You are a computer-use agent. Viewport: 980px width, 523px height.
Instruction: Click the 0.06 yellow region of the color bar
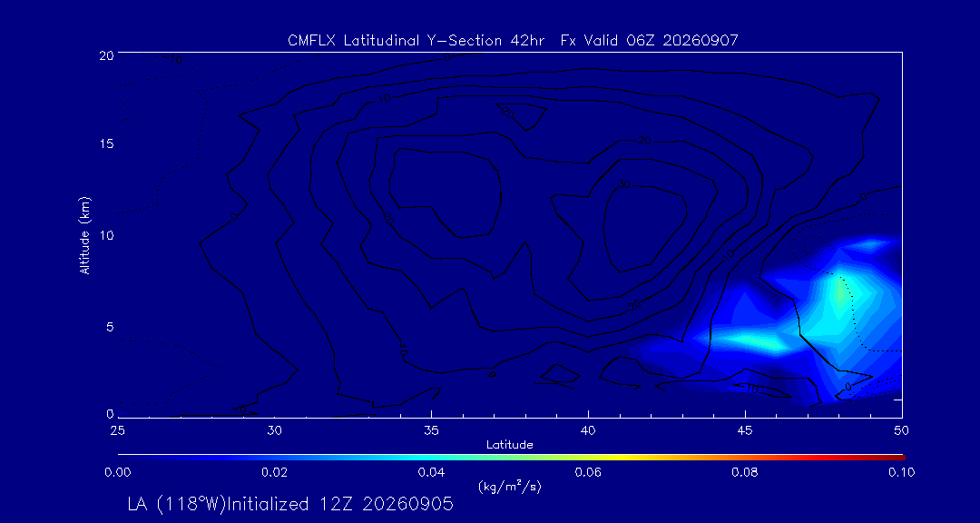pos(589,458)
